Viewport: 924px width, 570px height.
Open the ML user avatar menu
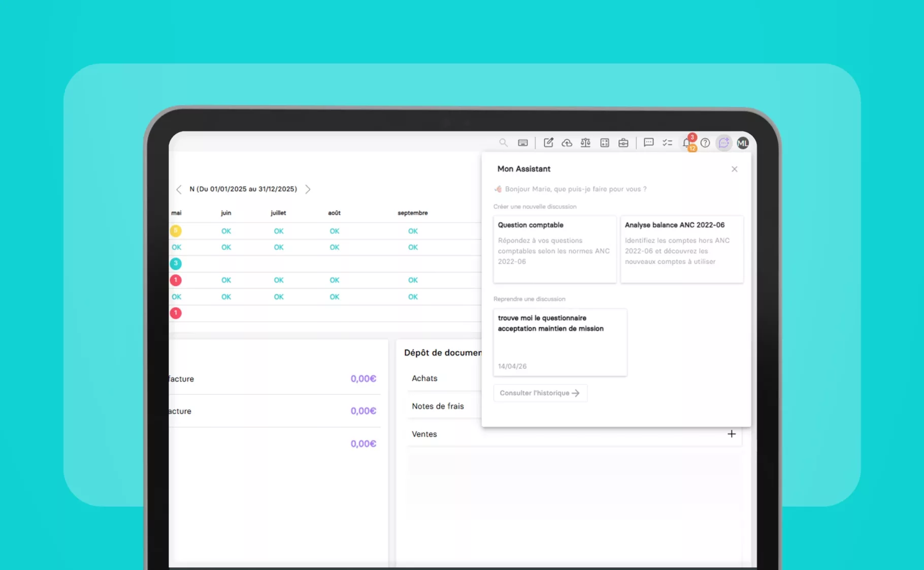point(743,143)
